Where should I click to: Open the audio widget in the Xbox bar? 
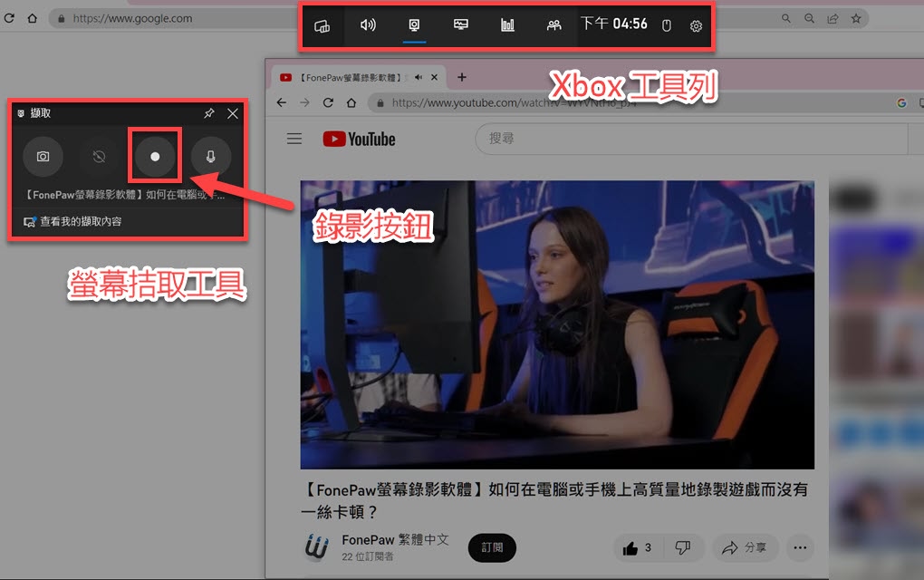click(368, 24)
